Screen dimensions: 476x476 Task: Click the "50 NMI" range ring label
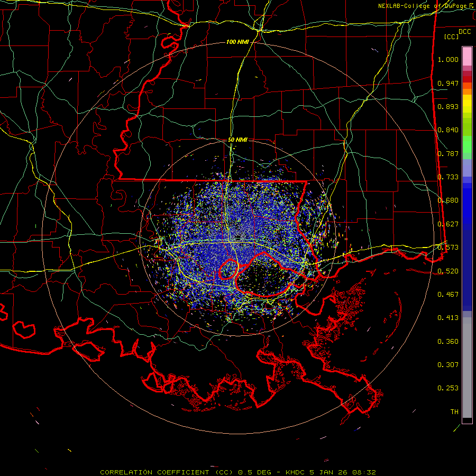pos(237,140)
